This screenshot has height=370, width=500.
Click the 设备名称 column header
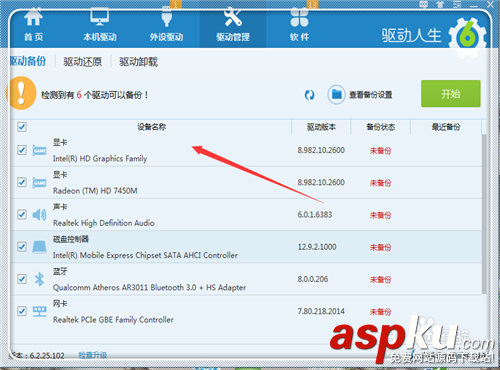152,127
